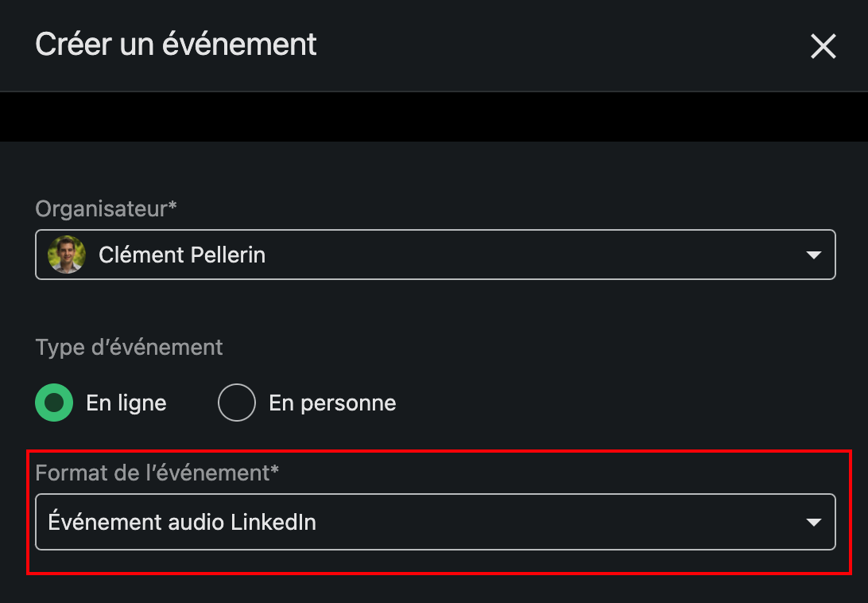This screenshot has width=868, height=603.
Task: Click the "En ligne" option label
Action: pos(126,403)
